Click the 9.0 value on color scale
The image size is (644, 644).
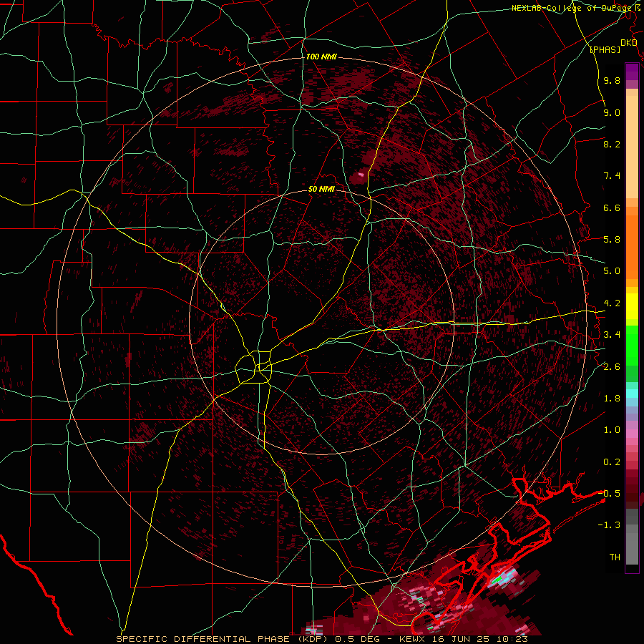pyautogui.click(x=612, y=112)
